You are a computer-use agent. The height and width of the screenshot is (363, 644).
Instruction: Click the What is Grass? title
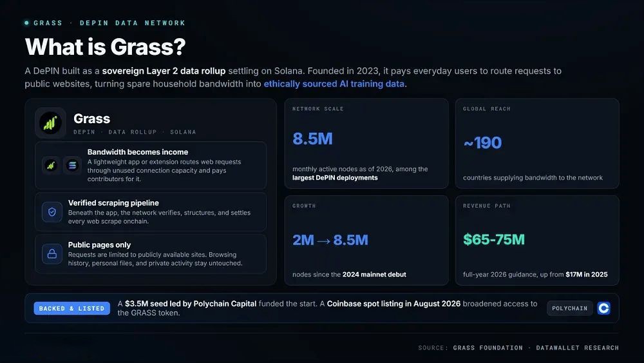[106, 46]
